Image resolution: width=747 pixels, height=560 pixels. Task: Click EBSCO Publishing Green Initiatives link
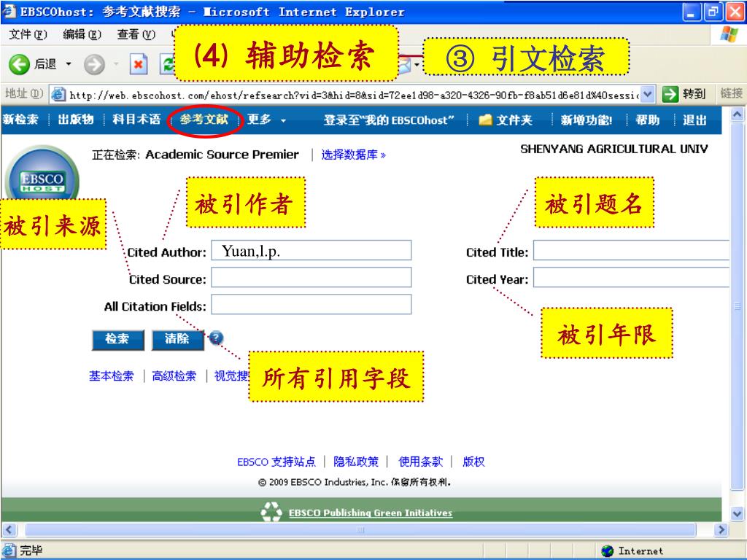(x=370, y=513)
